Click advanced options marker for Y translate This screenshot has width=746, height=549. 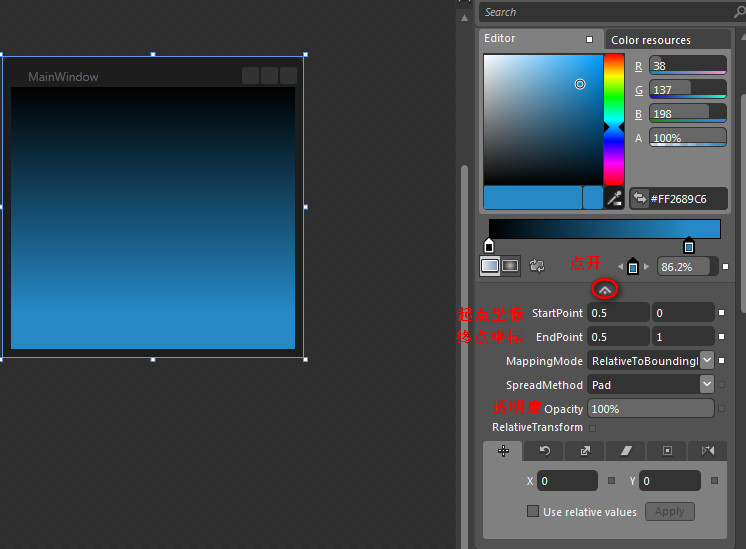[714, 480]
